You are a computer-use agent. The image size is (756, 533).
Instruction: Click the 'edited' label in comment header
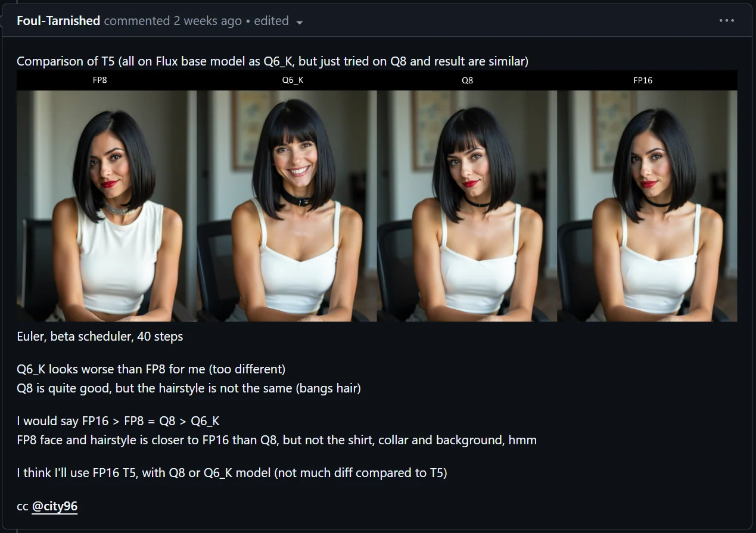271,21
